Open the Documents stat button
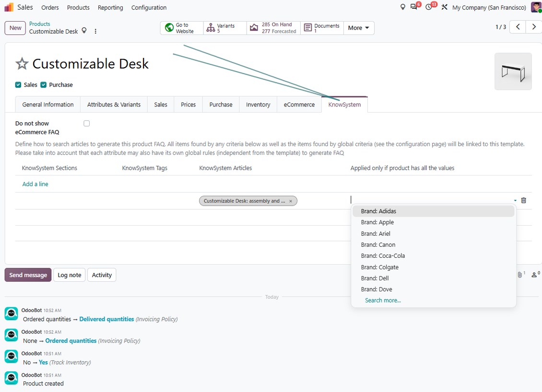The width and height of the screenshot is (542, 392). (x=322, y=28)
